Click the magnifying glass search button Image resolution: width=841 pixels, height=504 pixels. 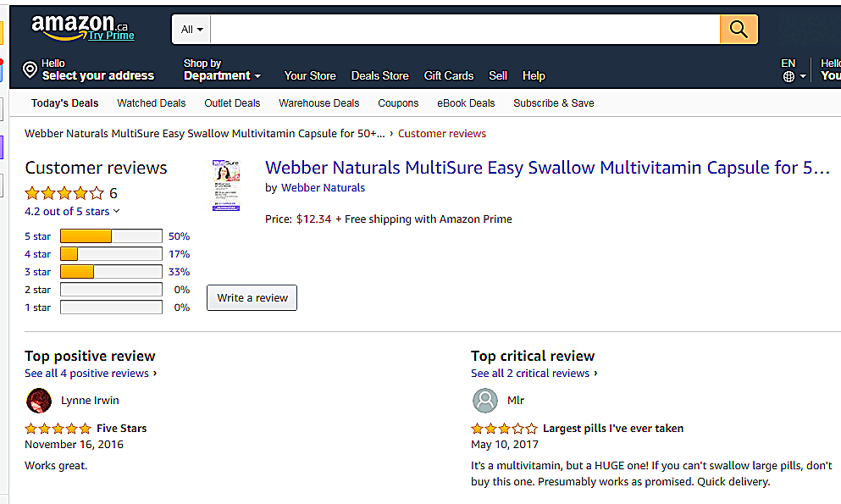pyautogui.click(x=739, y=30)
